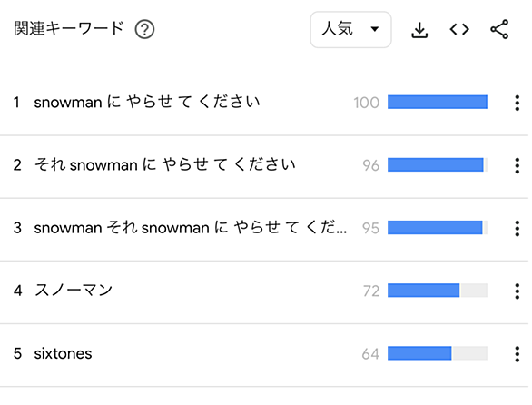Open the sixtones keyword
The image size is (532, 405).
coord(63,353)
